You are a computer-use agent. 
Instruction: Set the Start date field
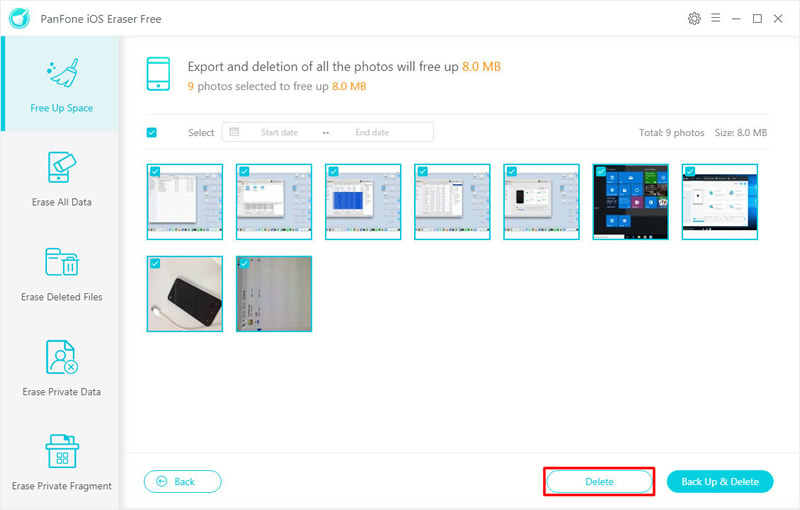(x=279, y=133)
